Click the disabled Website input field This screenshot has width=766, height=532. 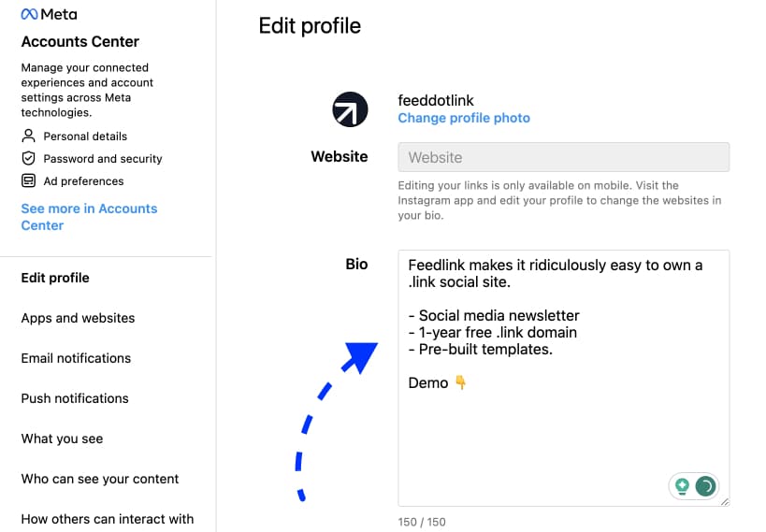(563, 157)
